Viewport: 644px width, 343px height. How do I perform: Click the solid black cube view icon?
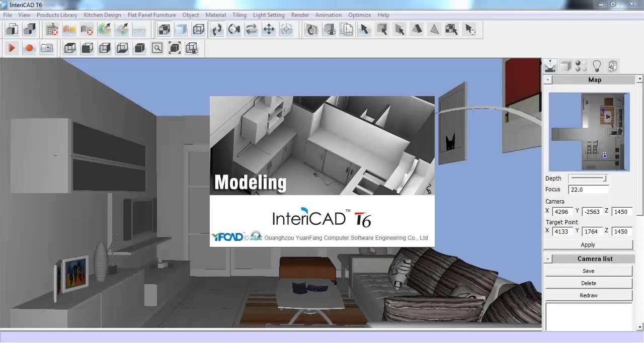[x=140, y=48]
